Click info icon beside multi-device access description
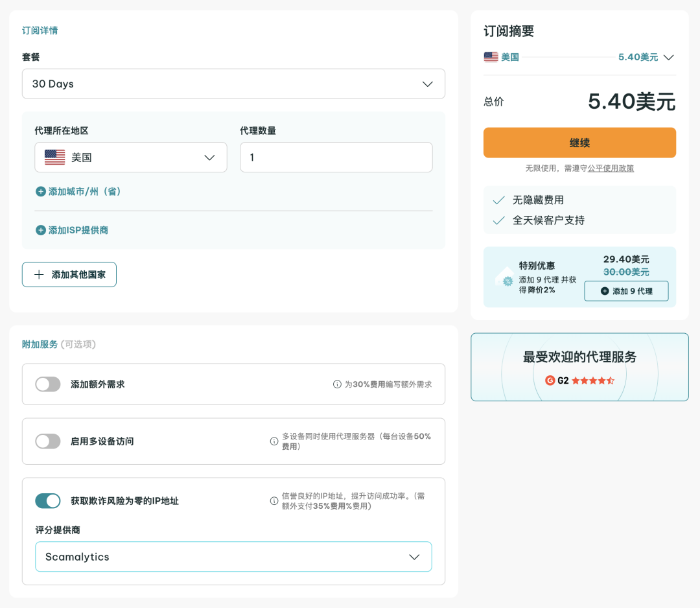The height and width of the screenshot is (608, 700). [x=274, y=441]
